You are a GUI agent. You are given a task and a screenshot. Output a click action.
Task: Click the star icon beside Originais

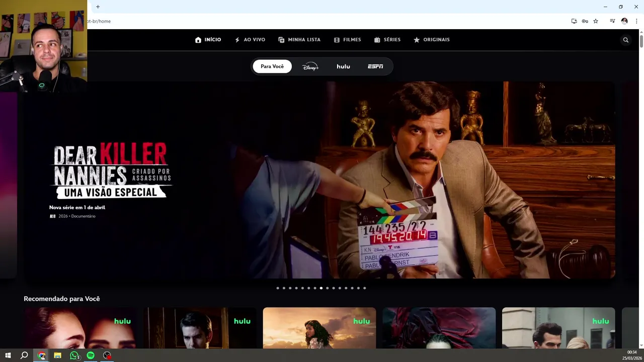[x=417, y=40]
